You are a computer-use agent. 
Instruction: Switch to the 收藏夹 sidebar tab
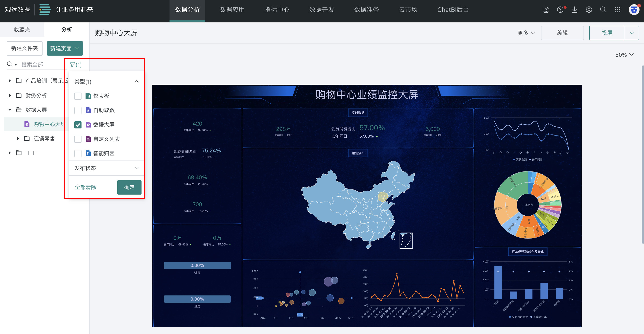click(x=22, y=30)
